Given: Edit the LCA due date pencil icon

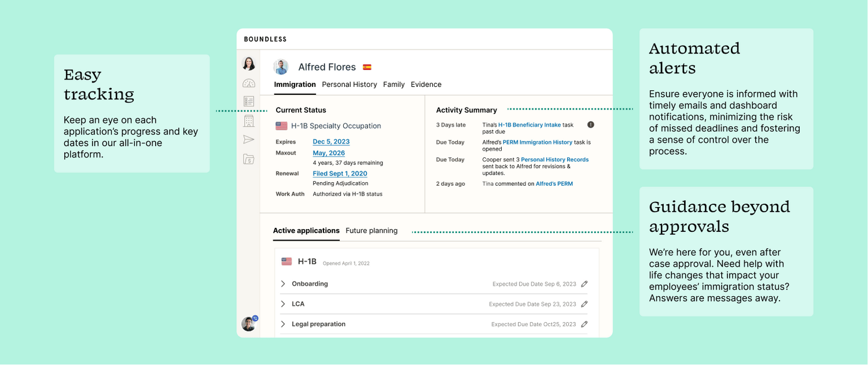Looking at the screenshot, I should (x=584, y=304).
